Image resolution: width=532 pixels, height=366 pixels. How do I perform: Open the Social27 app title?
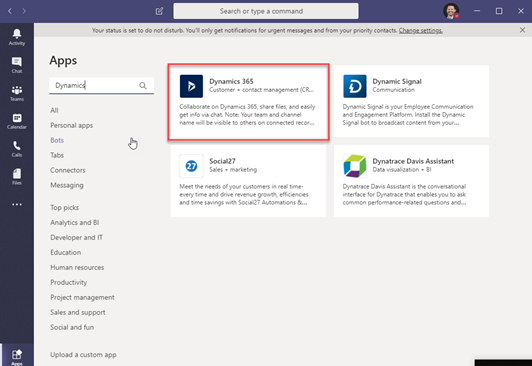point(222,161)
